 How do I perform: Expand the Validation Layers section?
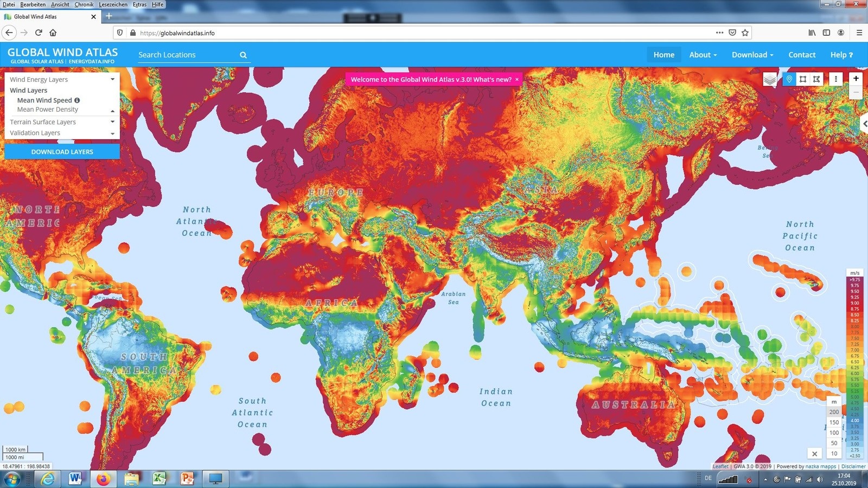coord(61,133)
